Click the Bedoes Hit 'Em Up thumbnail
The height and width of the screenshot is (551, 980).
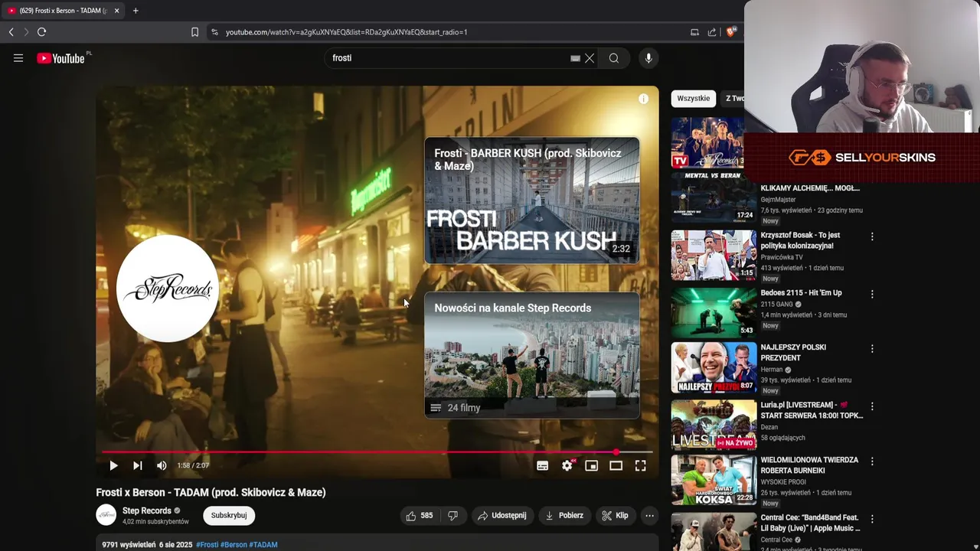pyautogui.click(x=714, y=312)
